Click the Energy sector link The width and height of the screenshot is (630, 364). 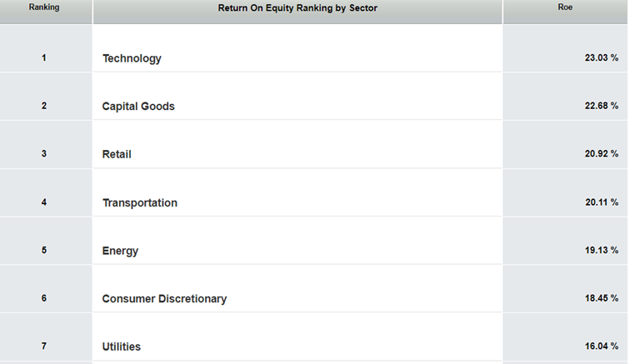point(120,251)
